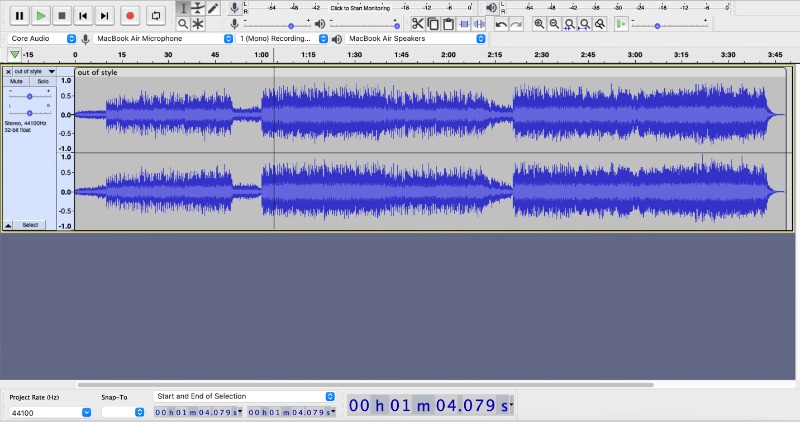Toggle the Loop playback button
The image size is (800, 422).
(156, 16)
